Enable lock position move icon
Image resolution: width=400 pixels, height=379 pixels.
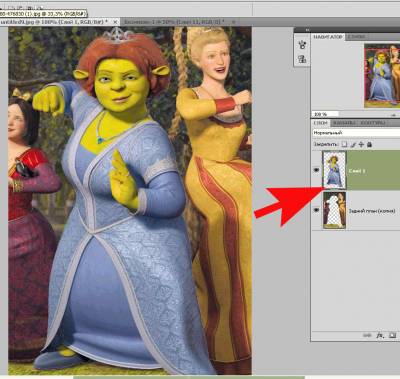(361, 144)
